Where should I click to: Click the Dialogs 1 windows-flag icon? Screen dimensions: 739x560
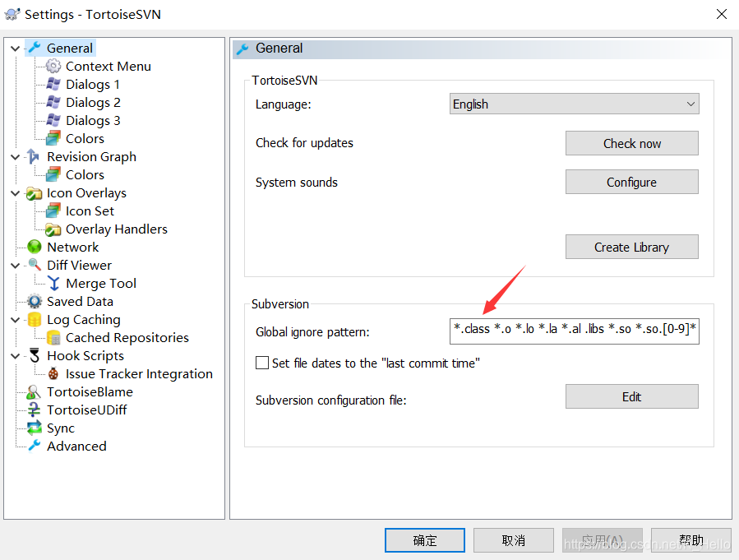click(x=53, y=85)
